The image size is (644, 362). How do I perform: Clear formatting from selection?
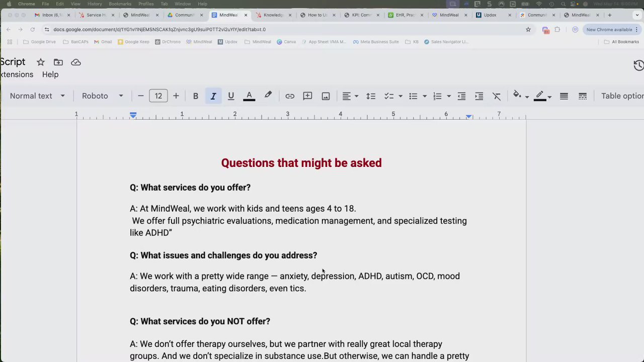click(497, 96)
